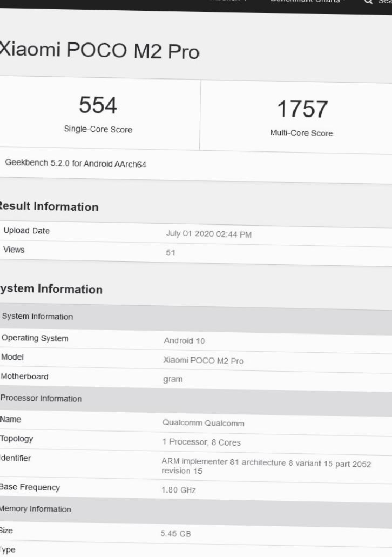Select the July 01 2020 02:44 PM value

[x=209, y=234]
